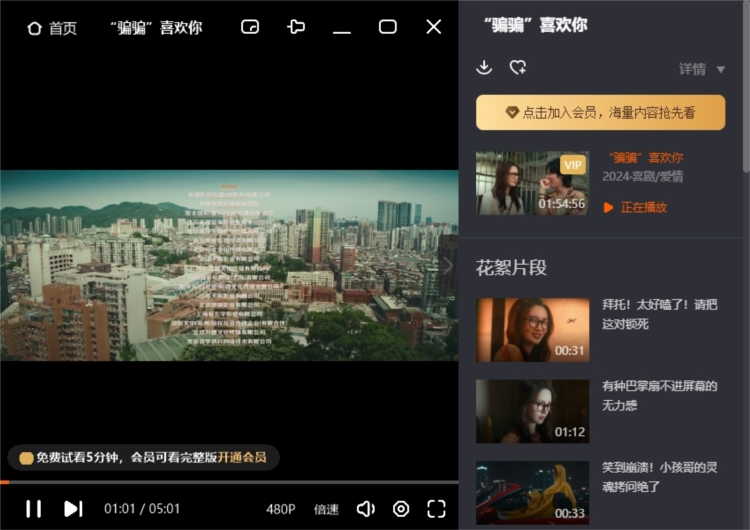
Task: Mute the volume speaker icon
Action: coord(365,509)
